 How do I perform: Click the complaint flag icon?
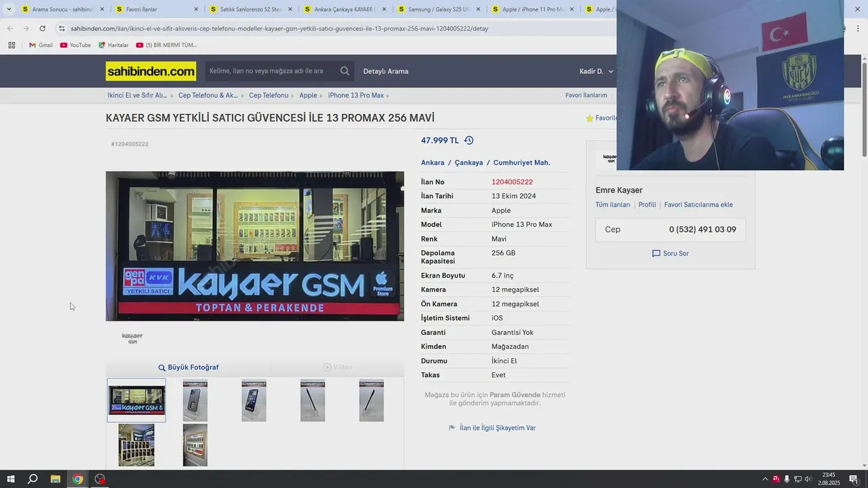click(452, 428)
